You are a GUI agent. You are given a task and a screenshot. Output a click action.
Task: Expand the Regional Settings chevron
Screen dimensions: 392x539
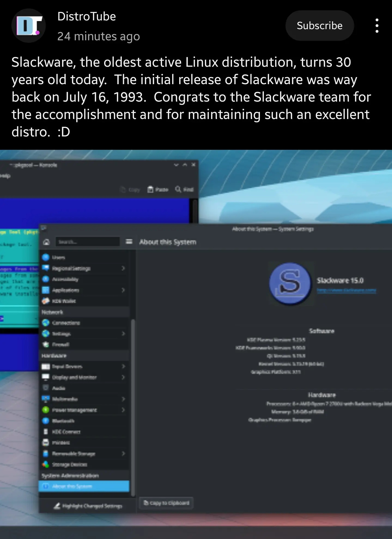tap(123, 268)
